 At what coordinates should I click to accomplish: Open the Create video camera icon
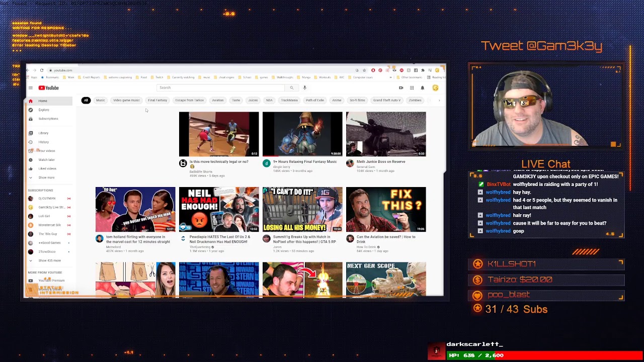401,88
